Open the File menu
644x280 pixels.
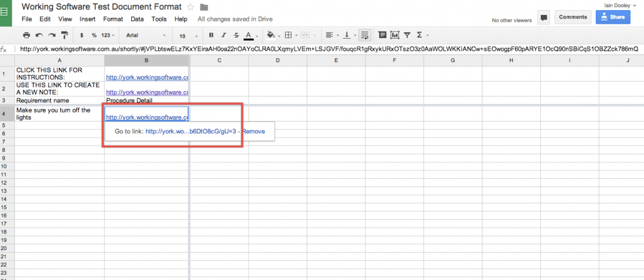pos(27,19)
